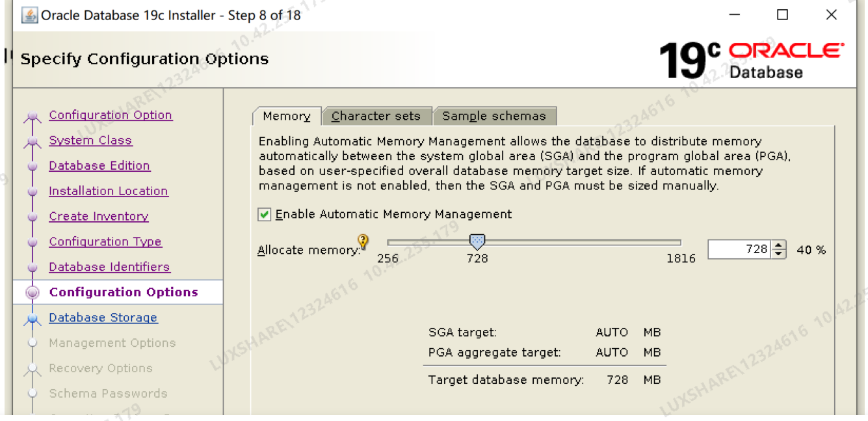The image size is (868, 421).
Task: Go to the Database Storage step
Action: tap(103, 318)
